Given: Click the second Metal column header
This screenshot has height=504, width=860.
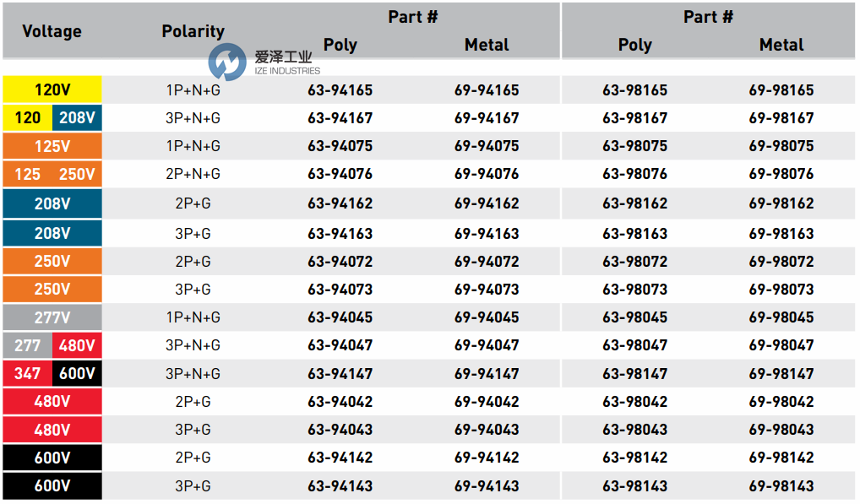Looking at the screenshot, I should pos(781,45).
